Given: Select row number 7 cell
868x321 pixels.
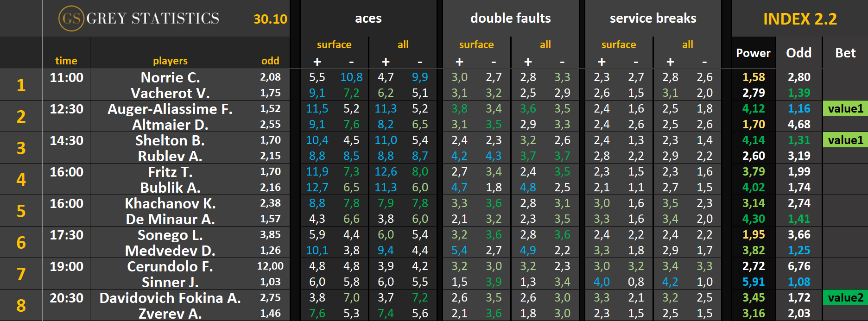Looking at the screenshot, I should [21, 274].
